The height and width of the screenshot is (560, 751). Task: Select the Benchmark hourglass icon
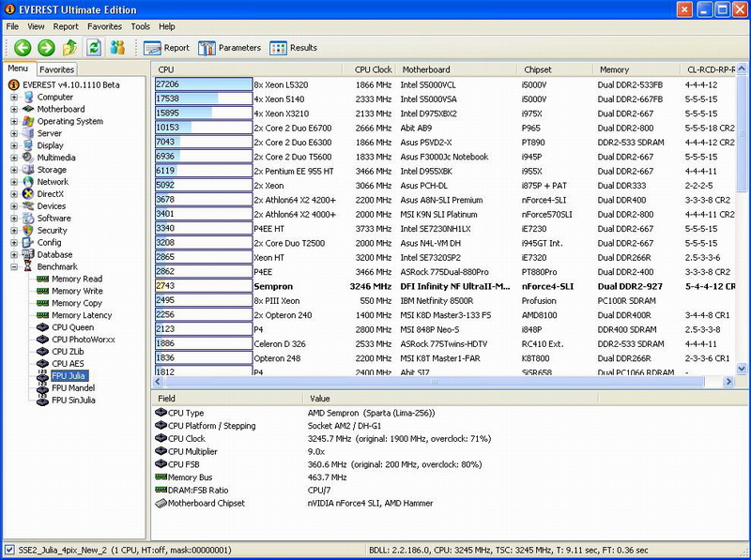point(28,266)
